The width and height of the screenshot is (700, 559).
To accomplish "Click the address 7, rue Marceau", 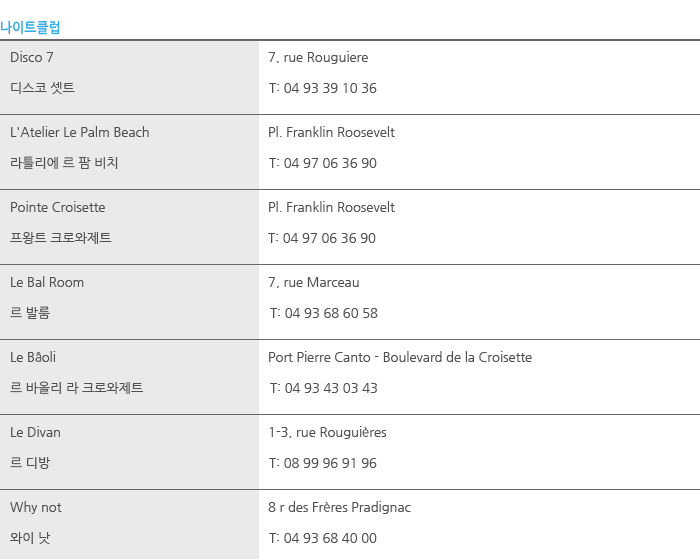I will (x=313, y=283).
